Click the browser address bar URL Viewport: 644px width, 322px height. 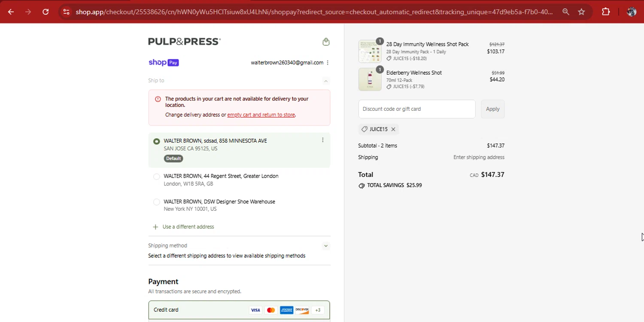314,12
